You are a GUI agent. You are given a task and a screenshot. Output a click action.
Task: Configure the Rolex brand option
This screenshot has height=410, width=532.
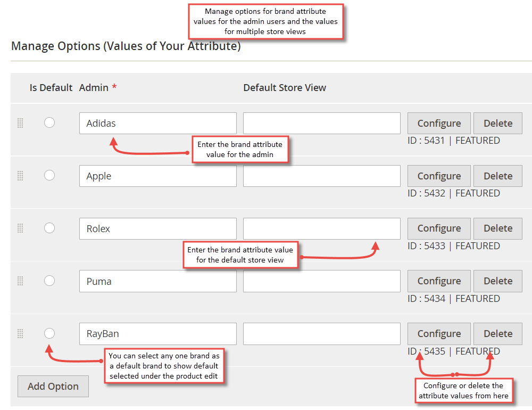point(439,228)
